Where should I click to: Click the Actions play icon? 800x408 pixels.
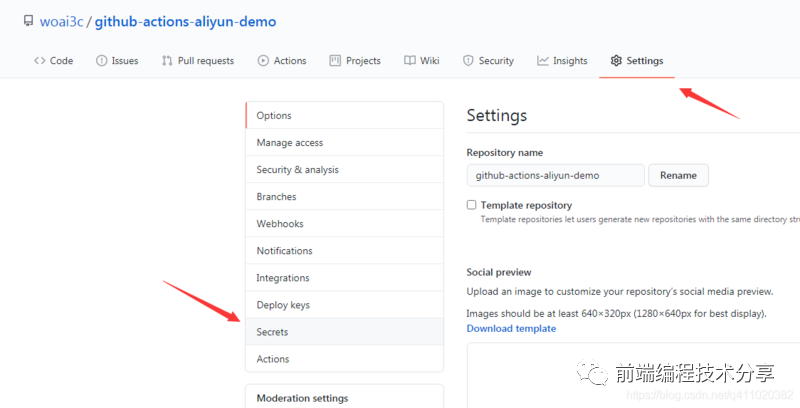(263, 61)
